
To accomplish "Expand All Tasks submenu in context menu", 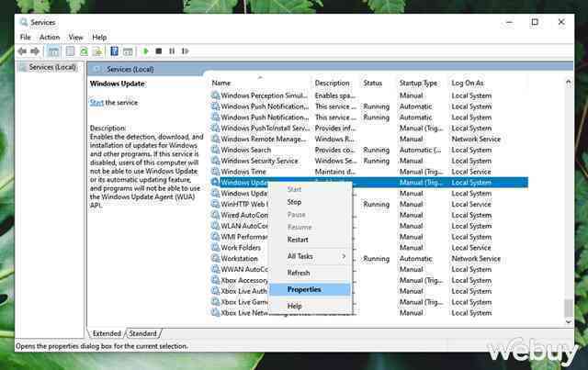I will 311,256.
